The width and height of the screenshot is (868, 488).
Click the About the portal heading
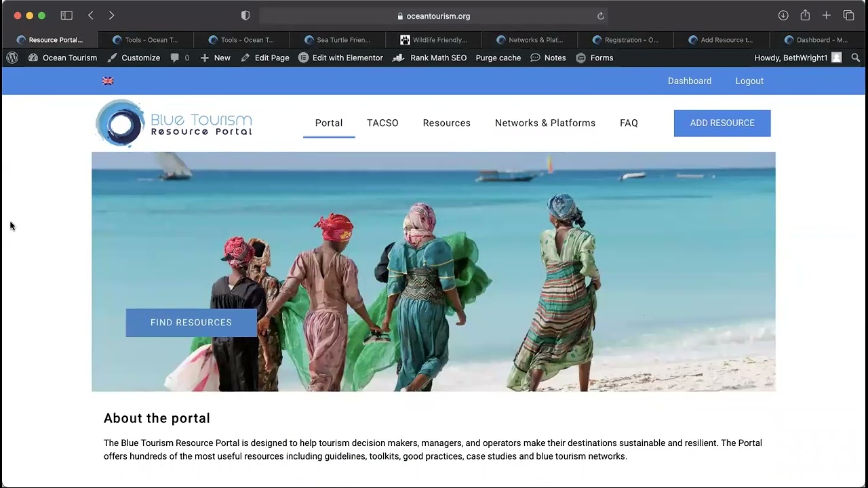pyautogui.click(x=157, y=418)
